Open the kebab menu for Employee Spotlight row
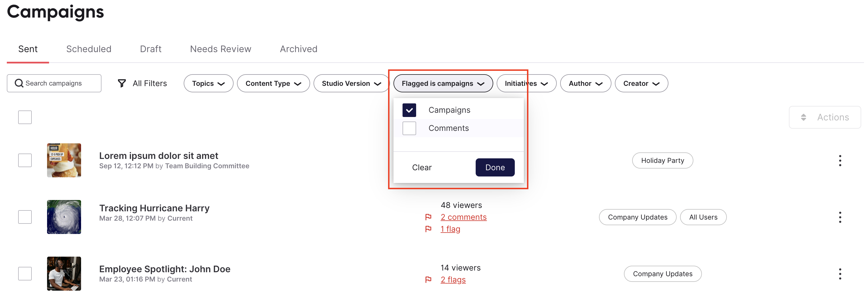 click(x=840, y=274)
